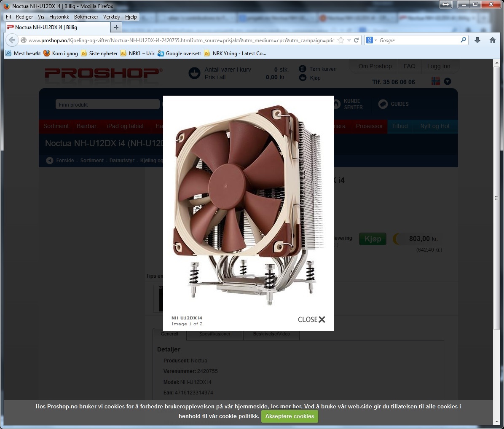The width and height of the screenshot is (504, 429).
Task: Click the breadcrumb back arrow icon
Action: 49,161
